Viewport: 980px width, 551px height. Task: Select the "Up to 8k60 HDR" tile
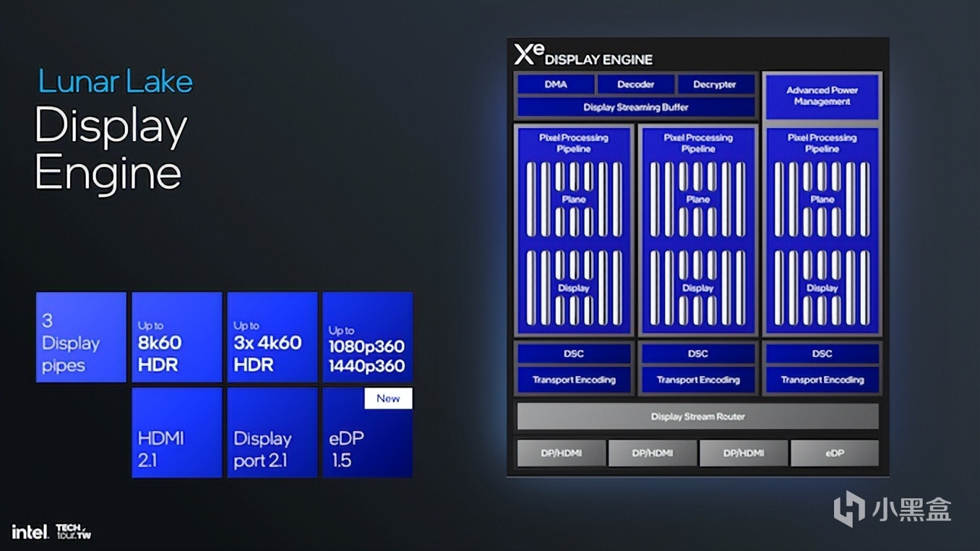[177, 337]
